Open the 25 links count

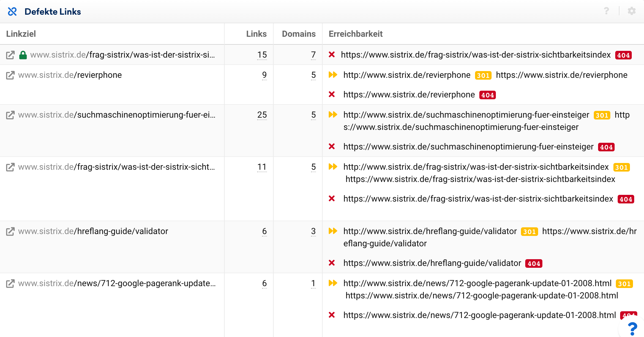[262, 115]
